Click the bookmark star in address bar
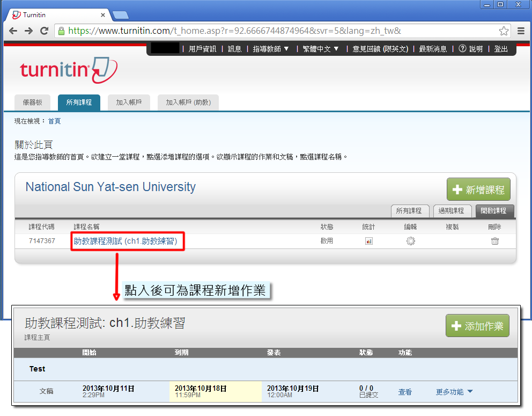This screenshot has width=532, height=416. (504, 31)
